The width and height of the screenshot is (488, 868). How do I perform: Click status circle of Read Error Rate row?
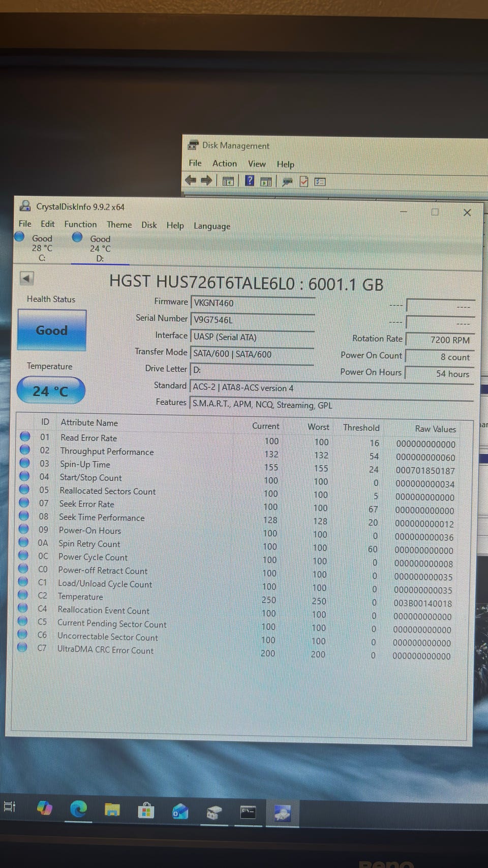pyautogui.click(x=25, y=437)
